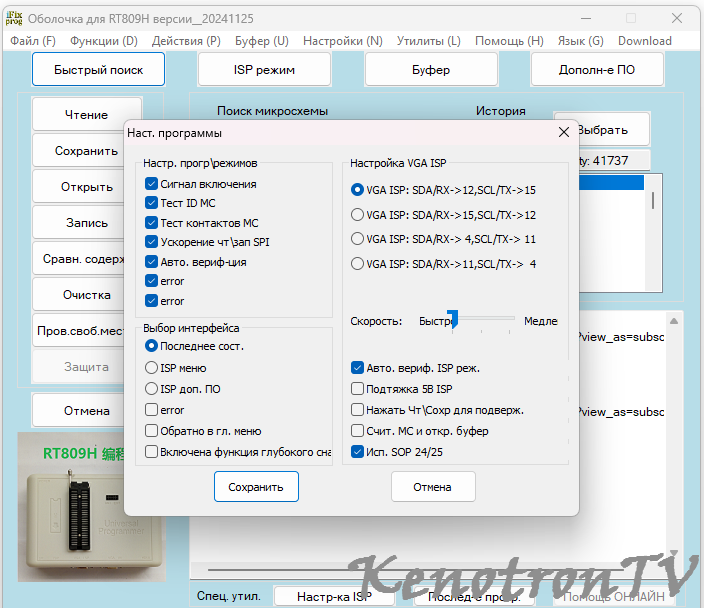
Task: Choose the ISP меню interface radio button
Action: (x=151, y=368)
